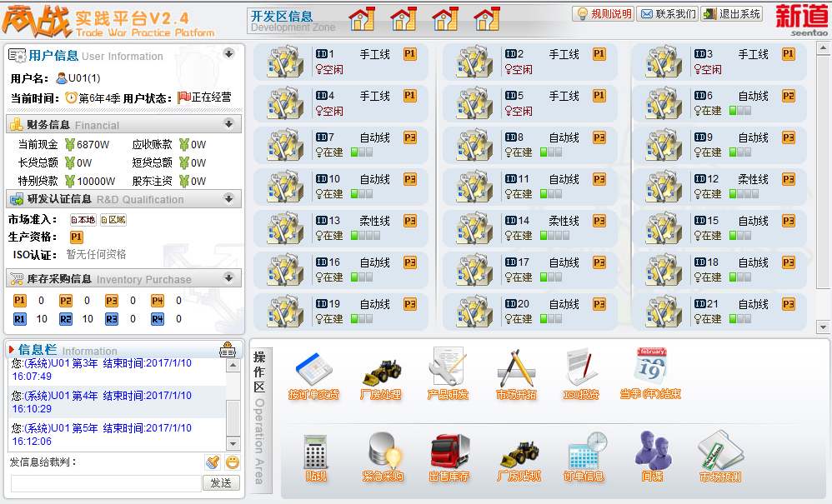Viewport: 832px width, 504px height.
Task: Click production line ID 6 gear icon
Action: (x=664, y=103)
